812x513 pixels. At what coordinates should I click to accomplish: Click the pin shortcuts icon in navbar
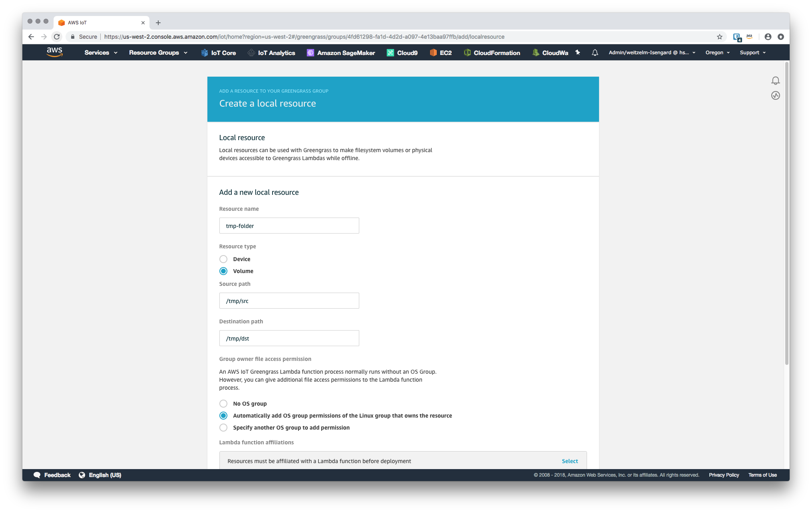point(577,52)
